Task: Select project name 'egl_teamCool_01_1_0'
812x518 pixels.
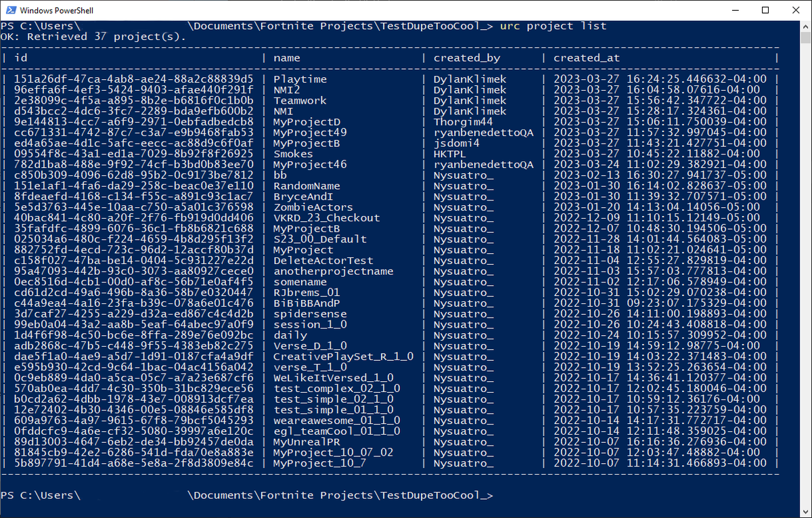Action: [337, 431]
